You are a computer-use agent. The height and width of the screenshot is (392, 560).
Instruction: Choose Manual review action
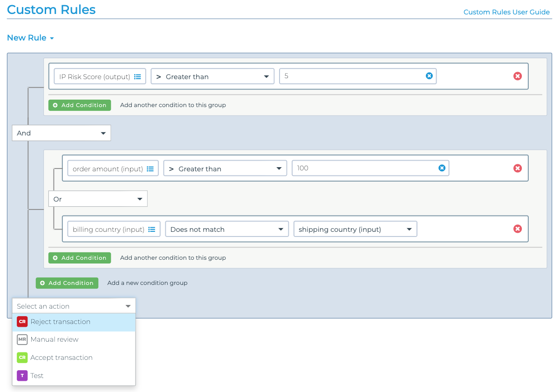point(74,339)
